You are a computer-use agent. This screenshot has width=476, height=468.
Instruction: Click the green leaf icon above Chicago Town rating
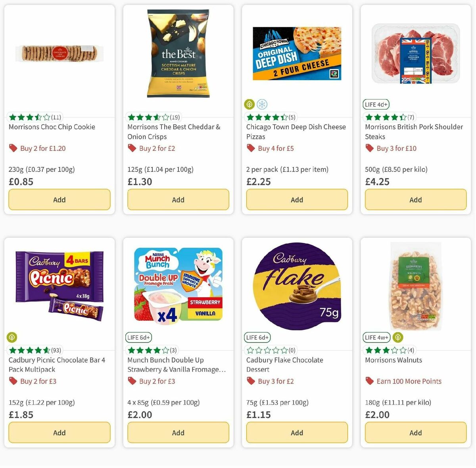pos(249,104)
